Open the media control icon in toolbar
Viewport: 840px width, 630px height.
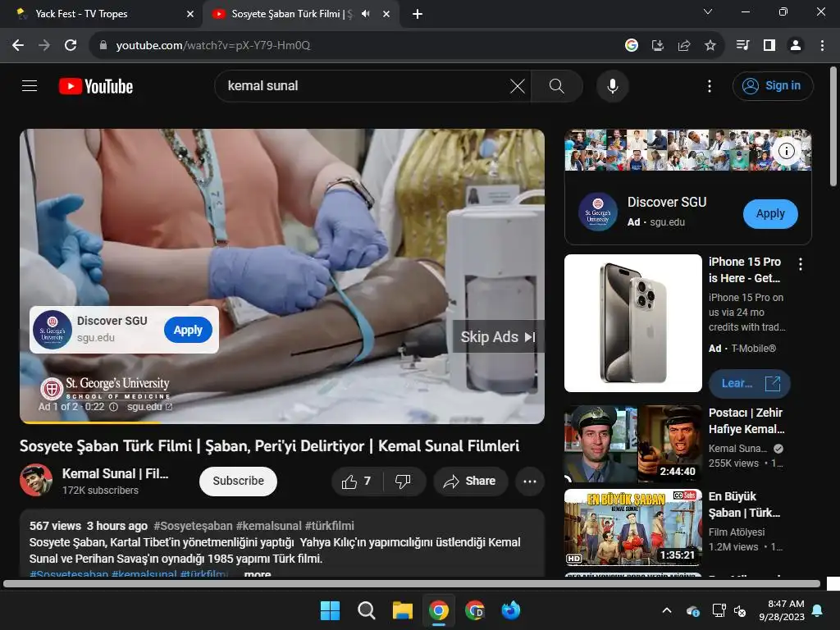click(x=742, y=46)
